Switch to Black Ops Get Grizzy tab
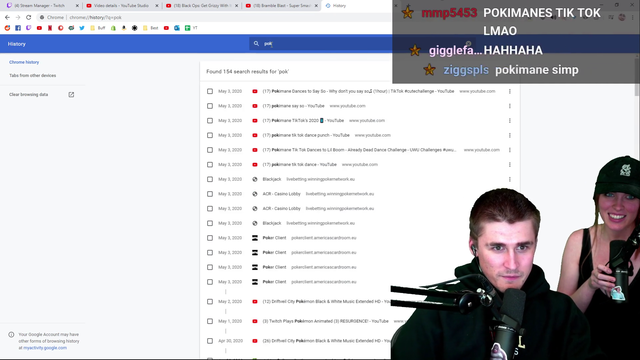 tap(201, 6)
